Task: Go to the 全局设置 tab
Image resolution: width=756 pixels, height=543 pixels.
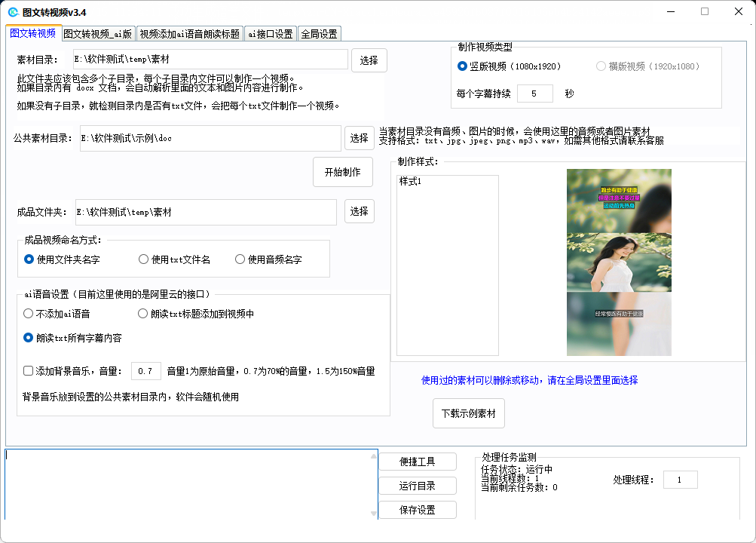Action: [320, 34]
